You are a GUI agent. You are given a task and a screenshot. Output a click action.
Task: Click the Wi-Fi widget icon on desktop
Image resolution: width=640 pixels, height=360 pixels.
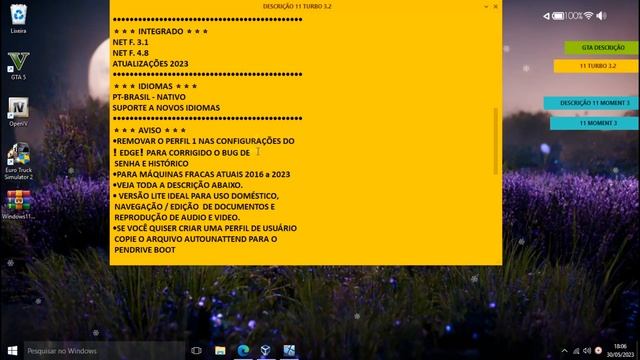click(x=588, y=16)
